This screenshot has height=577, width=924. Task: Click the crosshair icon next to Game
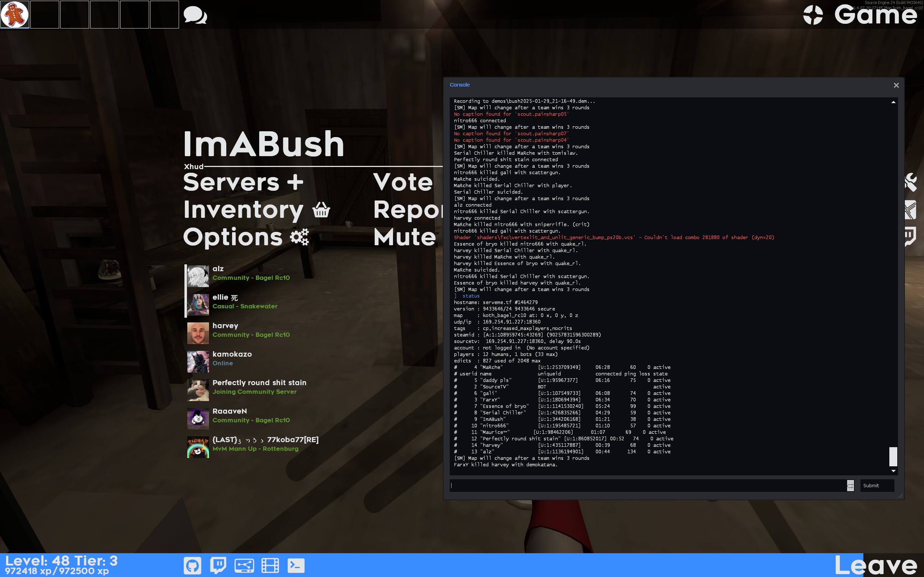[x=813, y=15]
